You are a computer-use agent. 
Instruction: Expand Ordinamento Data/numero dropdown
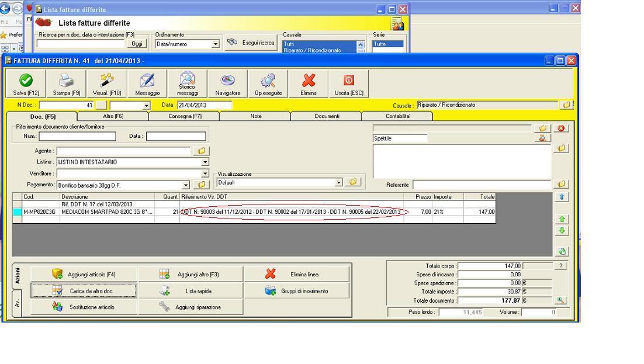click(x=215, y=44)
